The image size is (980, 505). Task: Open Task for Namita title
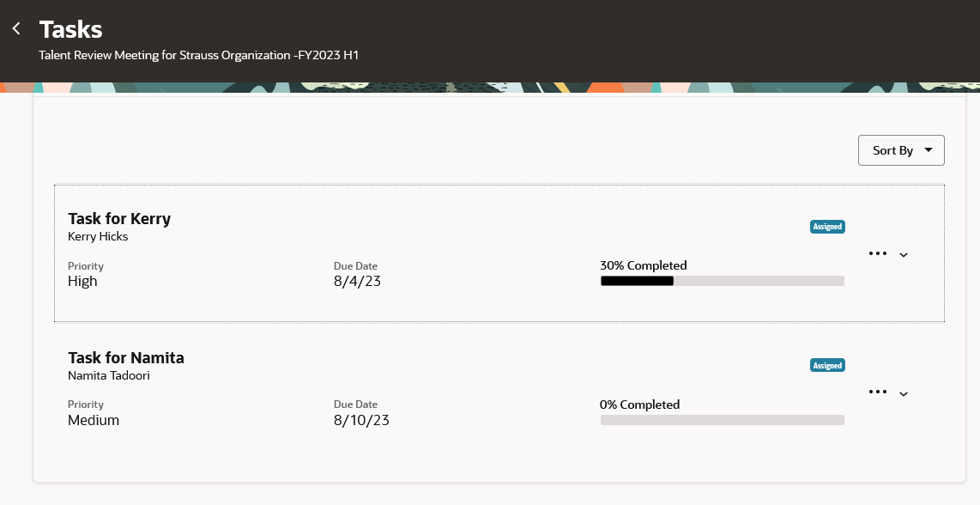click(125, 357)
